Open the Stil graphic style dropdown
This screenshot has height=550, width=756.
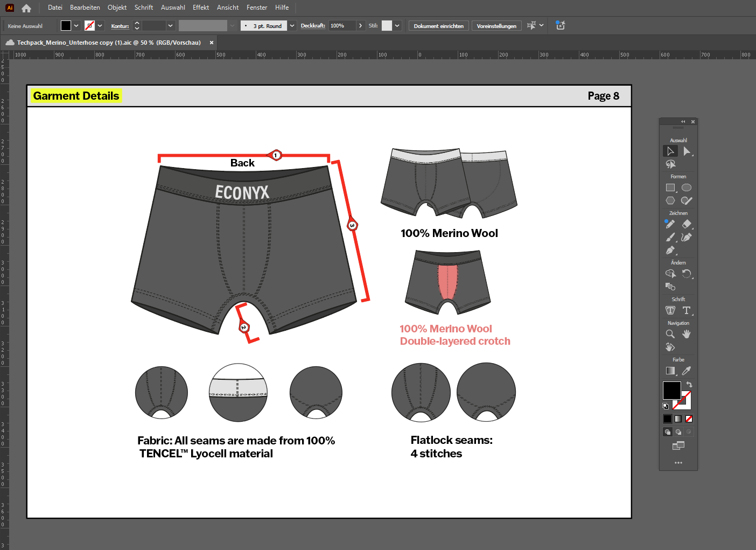click(397, 26)
